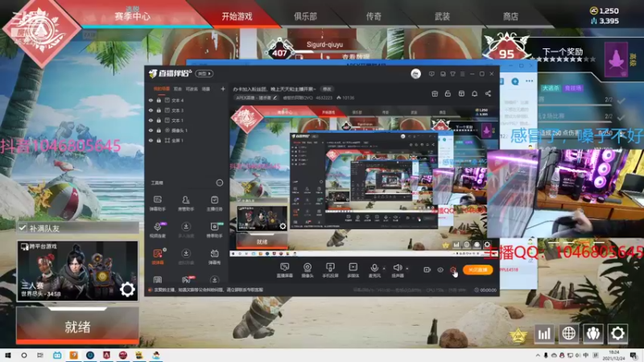644x362 pixels.
Task: Open game mode selector 三人赛 card
Action: coord(77,271)
